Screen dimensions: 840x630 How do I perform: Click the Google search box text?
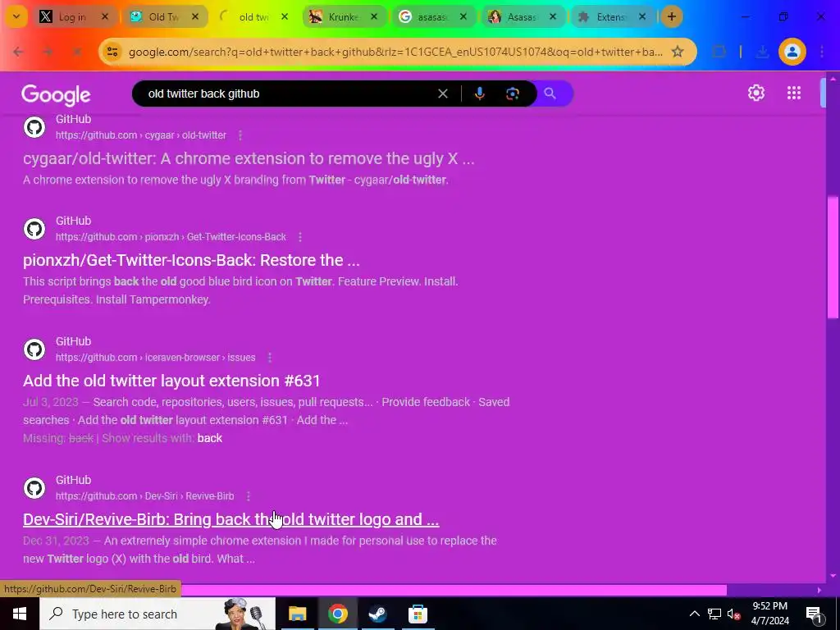pyautogui.click(x=203, y=94)
